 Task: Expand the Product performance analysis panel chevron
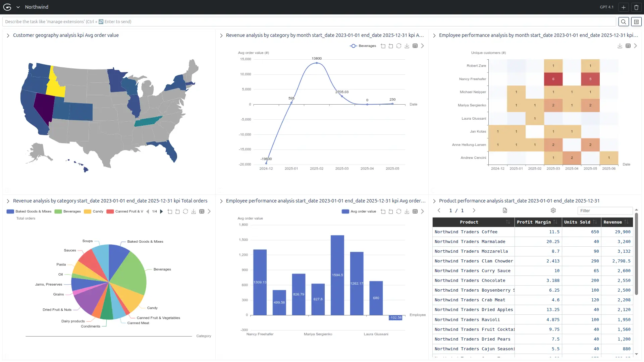pos(434,201)
